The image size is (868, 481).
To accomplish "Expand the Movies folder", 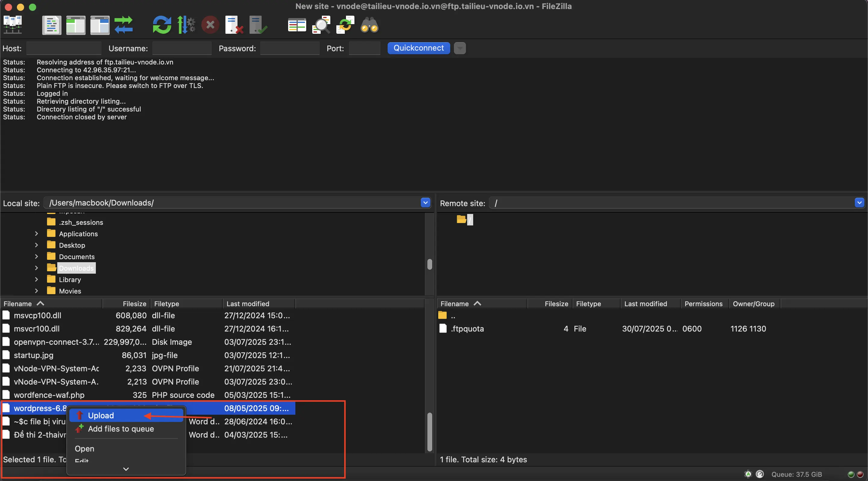I will point(36,291).
